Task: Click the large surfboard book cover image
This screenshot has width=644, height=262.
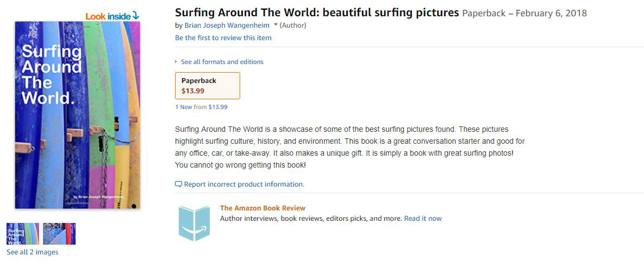Action: (x=77, y=115)
